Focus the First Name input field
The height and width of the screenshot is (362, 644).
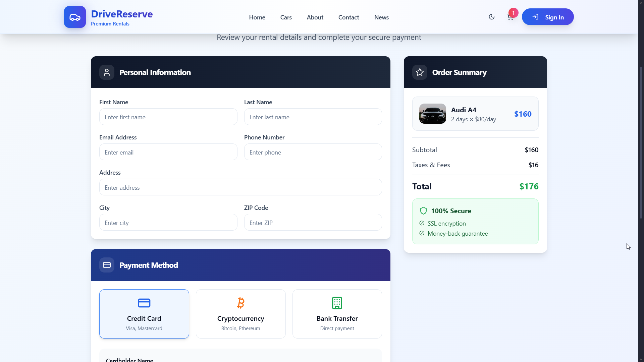(x=168, y=117)
